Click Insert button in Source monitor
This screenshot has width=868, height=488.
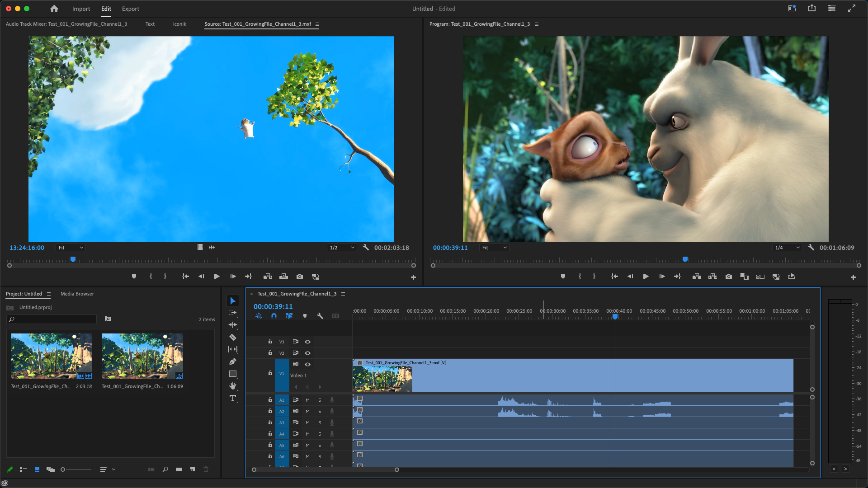coord(268,277)
